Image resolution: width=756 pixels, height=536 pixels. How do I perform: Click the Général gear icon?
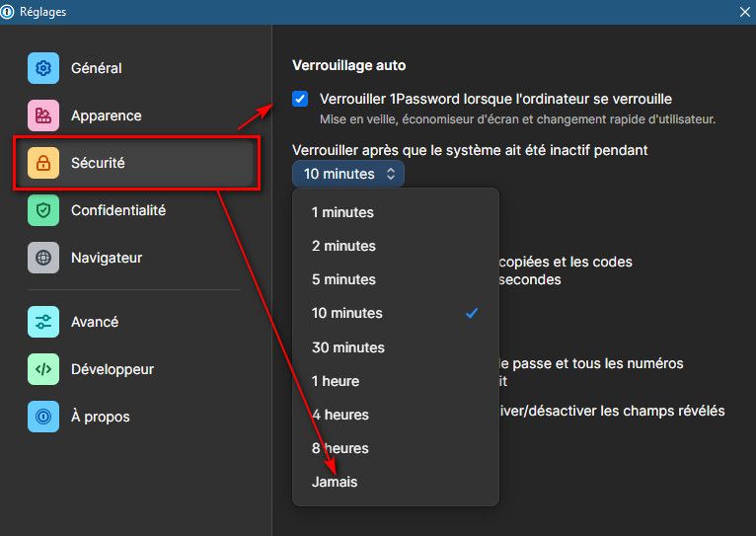coord(43,68)
